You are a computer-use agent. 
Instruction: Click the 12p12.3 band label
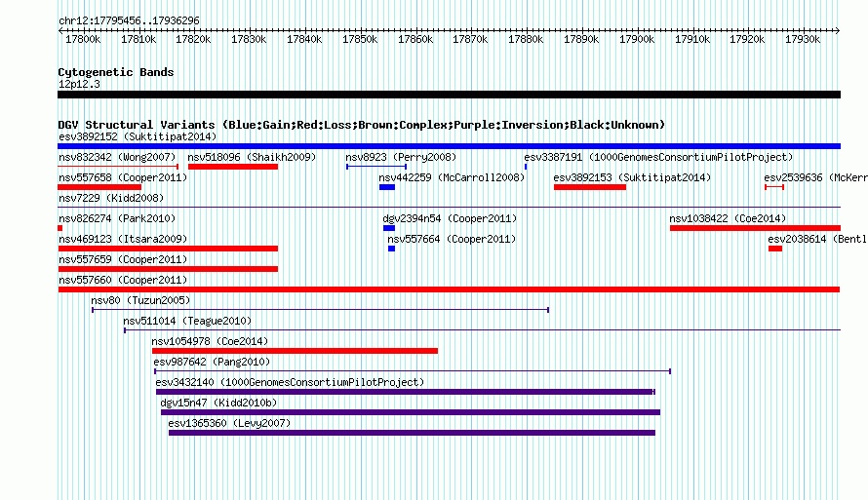click(79, 84)
